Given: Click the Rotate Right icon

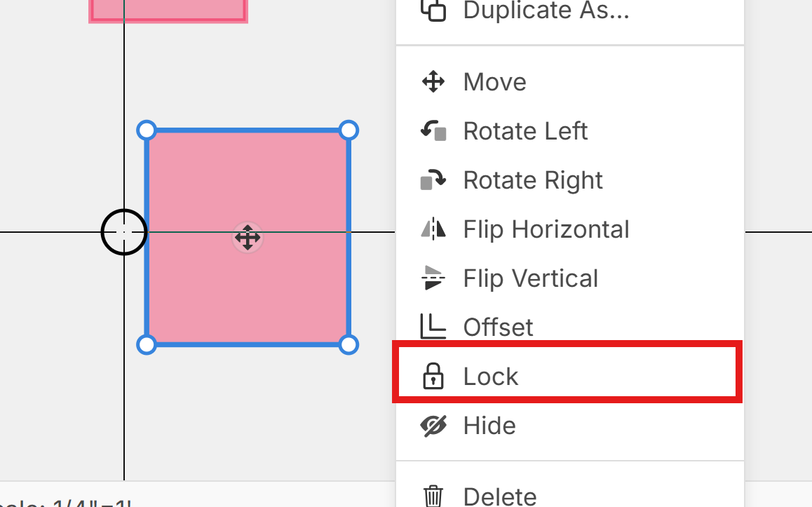Looking at the screenshot, I should pos(433,180).
